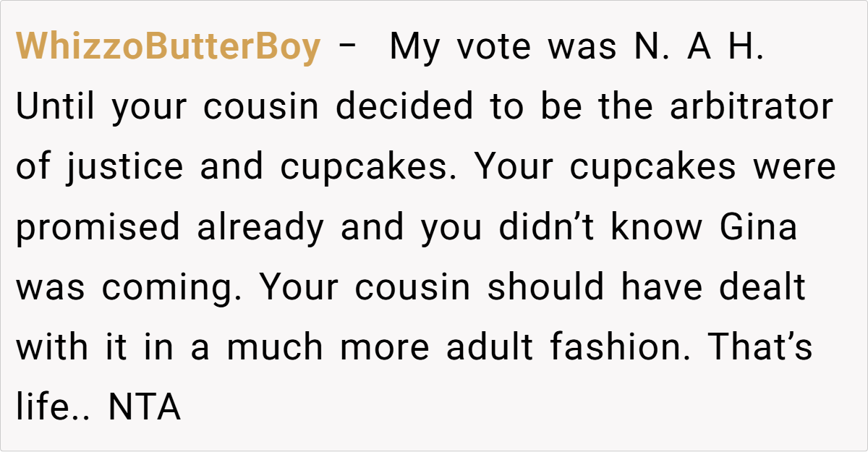Image resolution: width=868 pixels, height=452 pixels.
Task: Click the "NTA" verdict at the end
Action: [144, 408]
